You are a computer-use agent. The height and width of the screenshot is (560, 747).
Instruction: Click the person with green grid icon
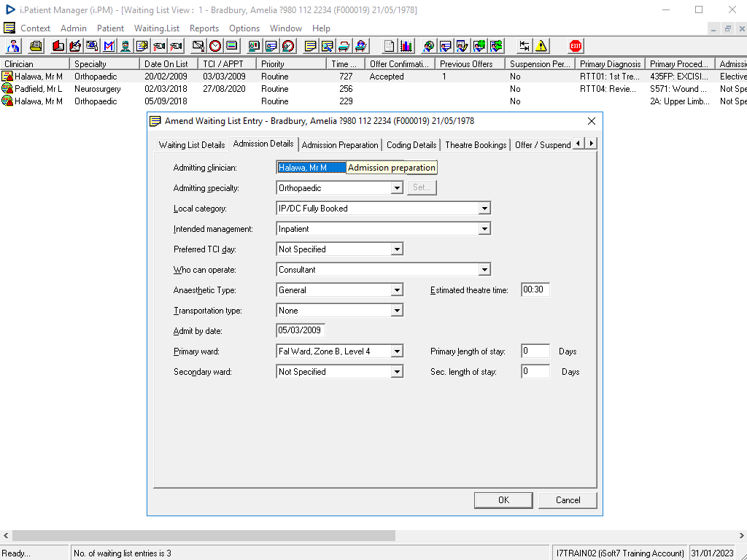click(479, 46)
